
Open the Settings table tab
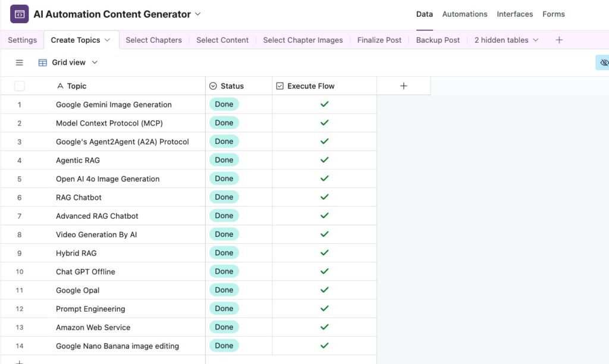pos(22,40)
